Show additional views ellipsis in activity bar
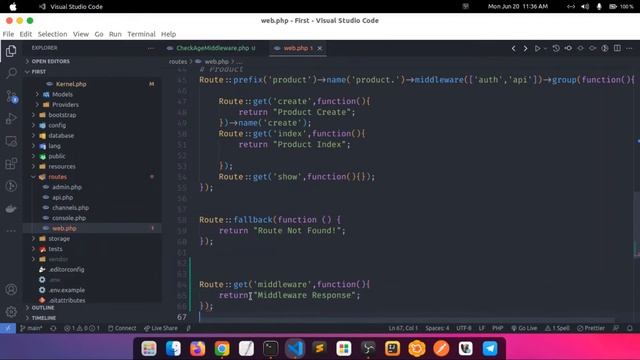Screen dimensions: 640x360 pyautogui.click(x=11, y=231)
